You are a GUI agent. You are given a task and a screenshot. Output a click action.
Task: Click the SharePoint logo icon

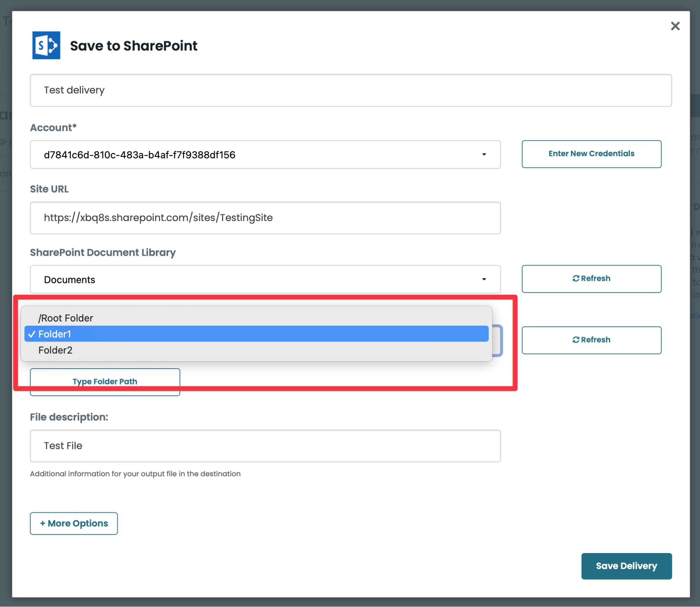tap(46, 46)
